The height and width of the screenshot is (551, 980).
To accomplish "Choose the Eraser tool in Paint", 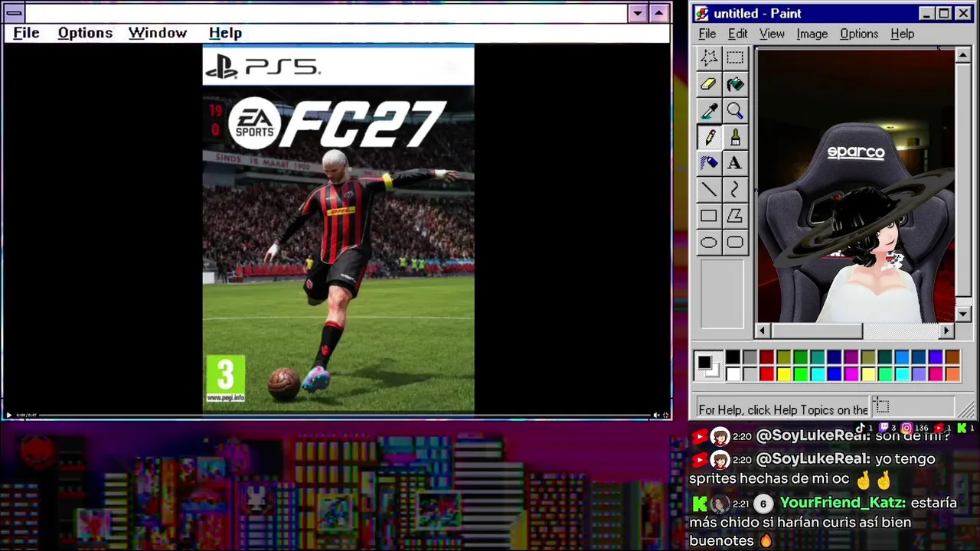I will click(x=709, y=84).
